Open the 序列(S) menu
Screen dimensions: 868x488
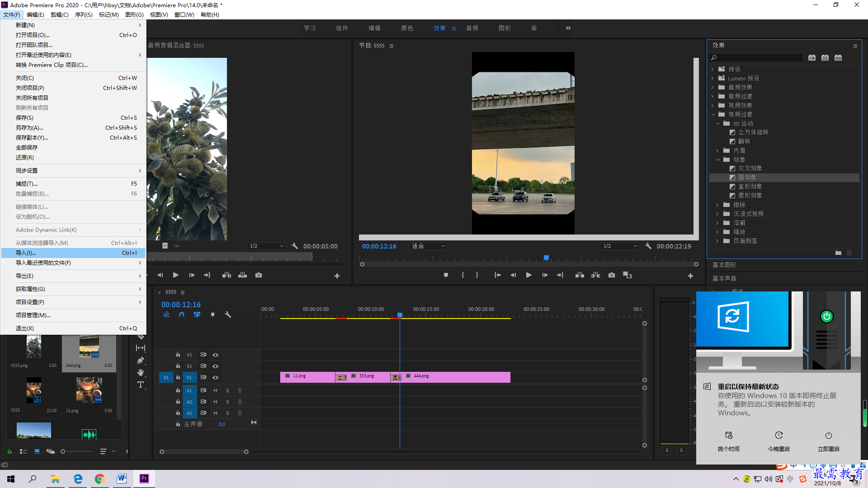84,15
